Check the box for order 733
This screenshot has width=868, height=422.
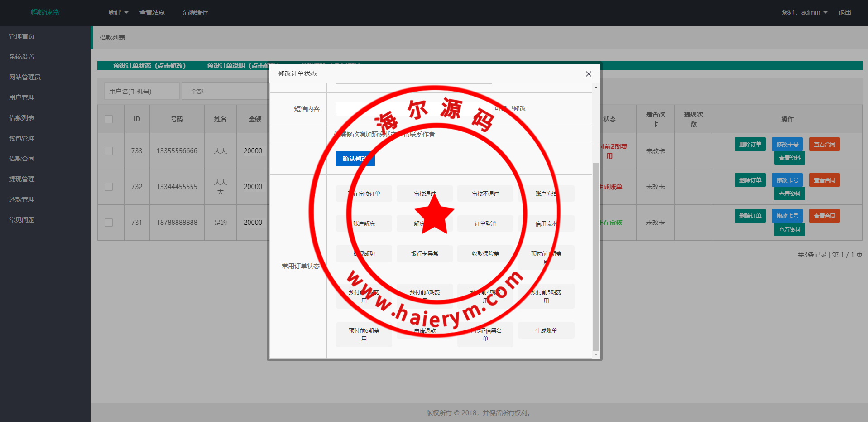[109, 151]
